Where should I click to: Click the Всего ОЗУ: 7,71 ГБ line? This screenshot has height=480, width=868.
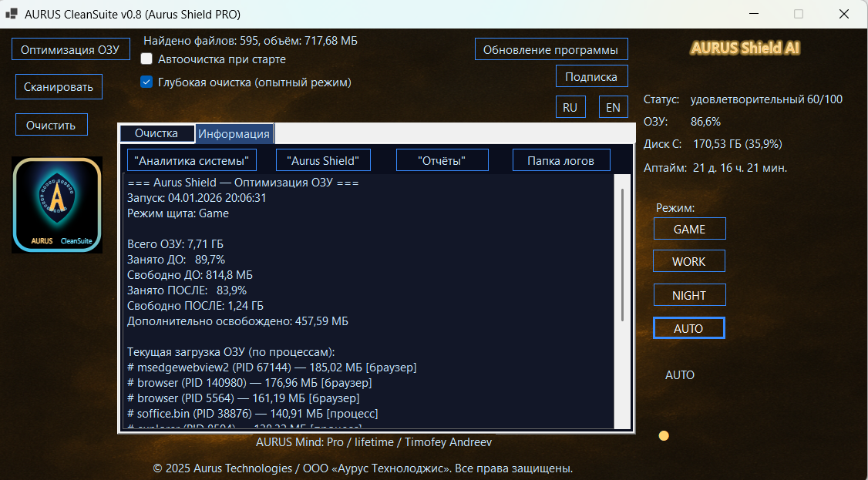[176, 244]
